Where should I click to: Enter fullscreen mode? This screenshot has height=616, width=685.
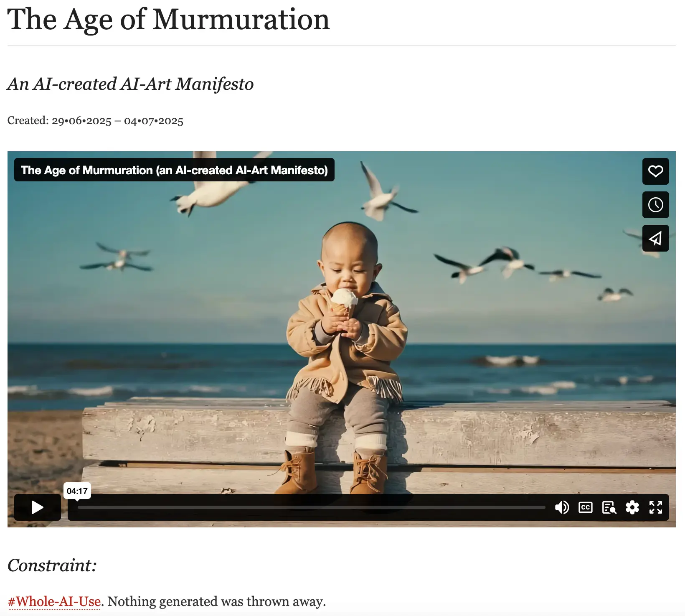tap(656, 507)
